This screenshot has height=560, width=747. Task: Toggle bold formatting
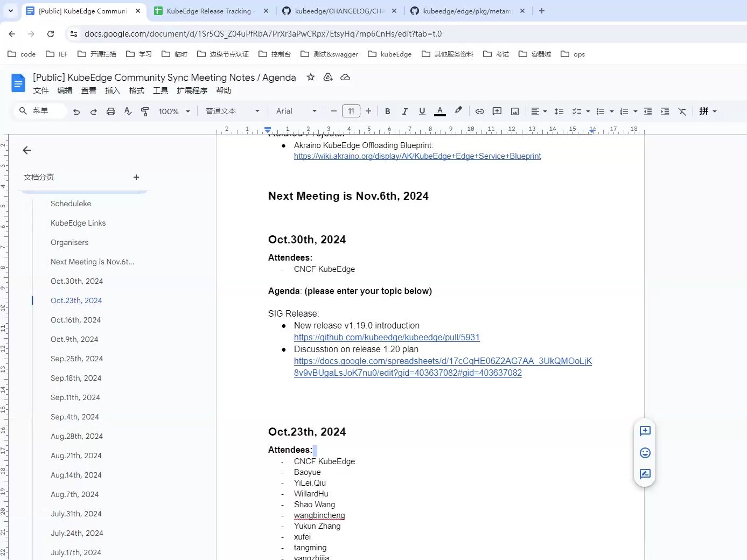point(387,111)
